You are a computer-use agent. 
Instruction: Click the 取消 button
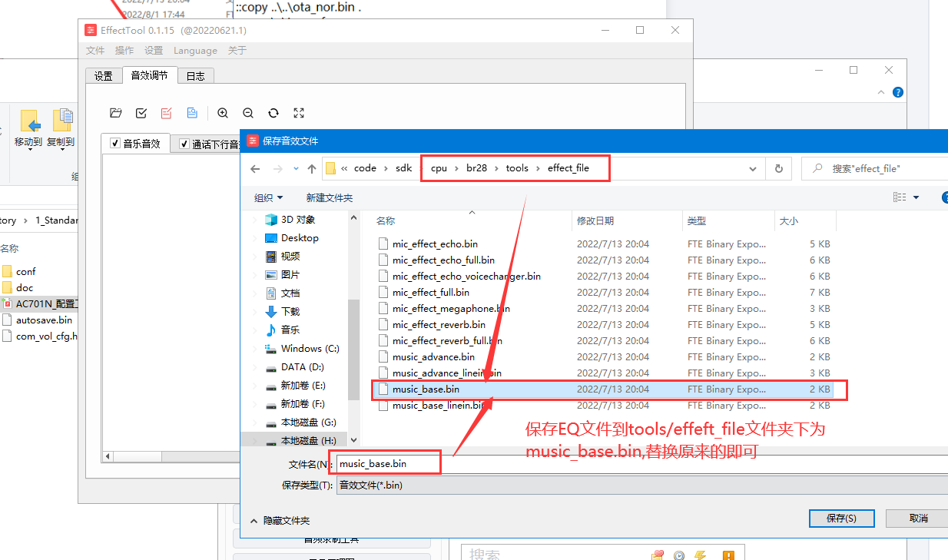(918, 518)
